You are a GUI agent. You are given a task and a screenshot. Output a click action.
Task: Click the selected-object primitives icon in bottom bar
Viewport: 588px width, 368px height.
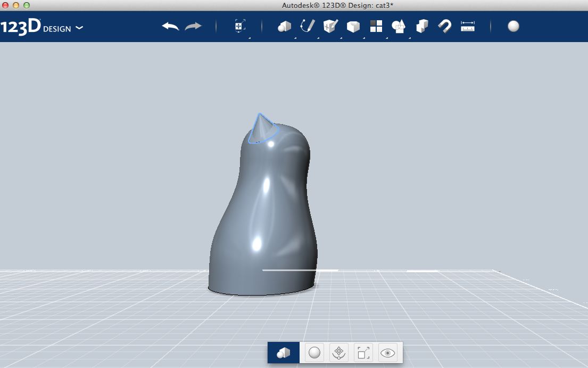click(x=284, y=353)
